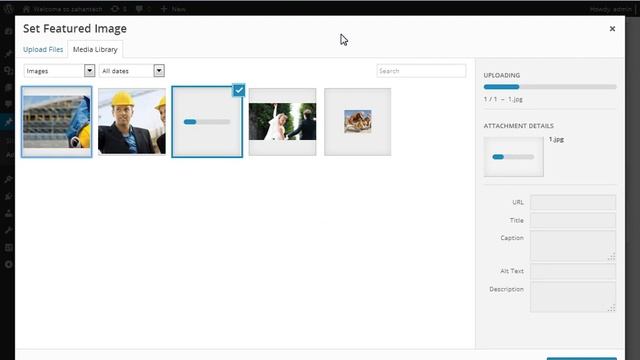Click the attachment details preview thumbnail
640x360 pixels.
(513, 157)
